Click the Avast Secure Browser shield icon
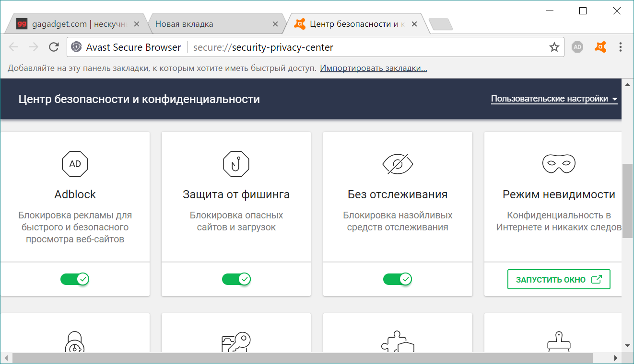 tap(76, 47)
